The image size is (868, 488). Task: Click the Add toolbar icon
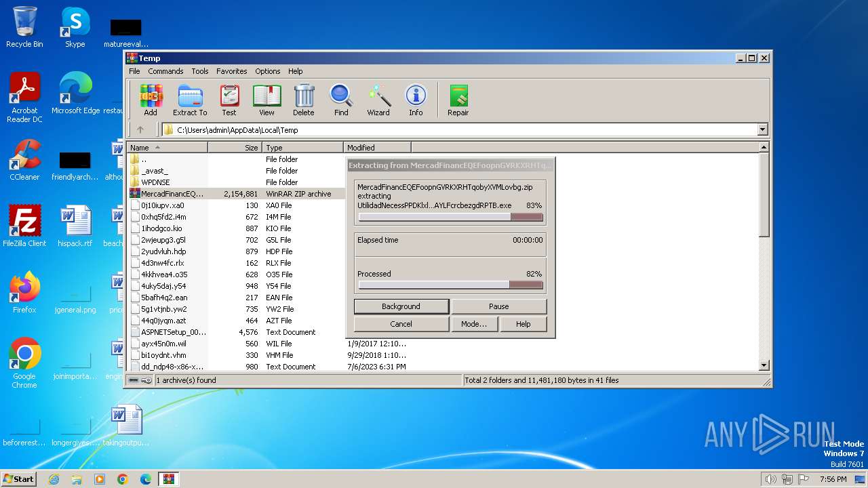click(151, 100)
